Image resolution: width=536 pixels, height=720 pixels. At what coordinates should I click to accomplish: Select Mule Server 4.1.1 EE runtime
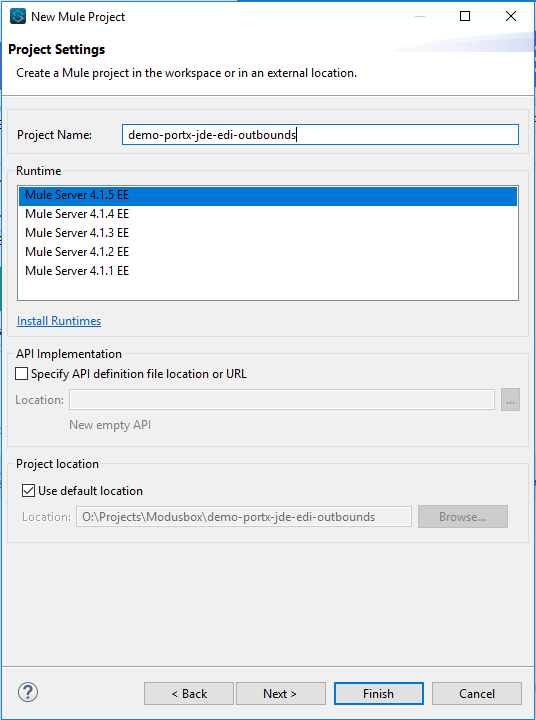click(x=268, y=270)
